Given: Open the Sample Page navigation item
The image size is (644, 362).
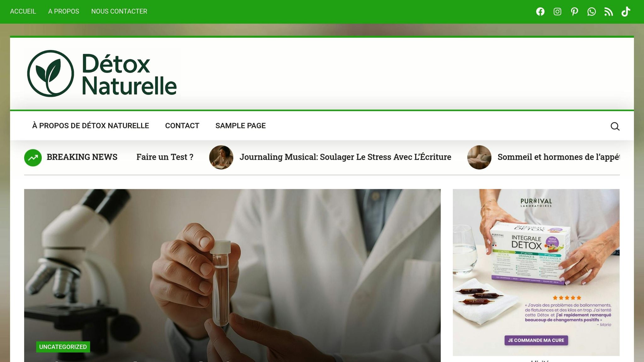Looking at the screenshot, I should click(241, 126).
